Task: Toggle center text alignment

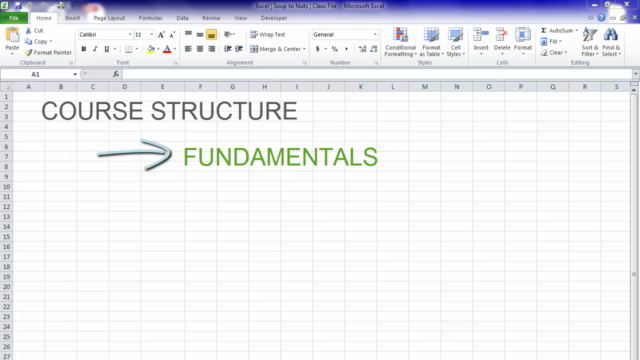Action: [x=200, y=49]
